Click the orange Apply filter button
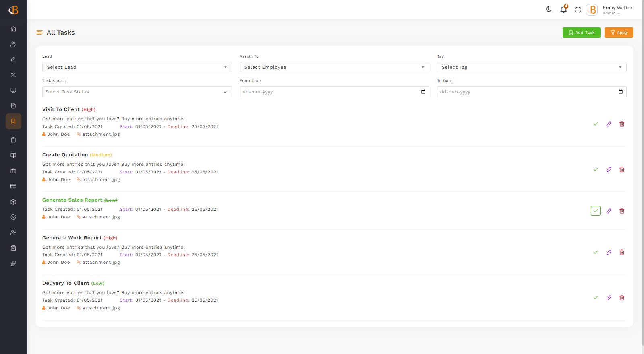The height and width of the screenshot is (354, 644). point(619,33)
